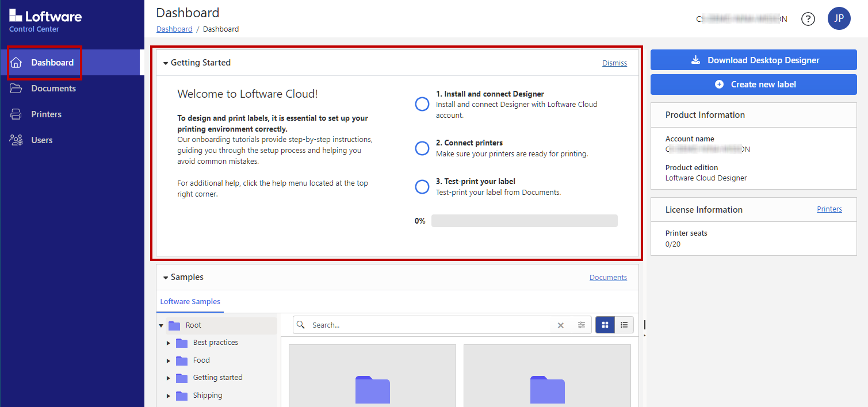Viewport: 868px width, 407px height.
Task: Click the Loftware Control Center logo
Action: [45, 21]
